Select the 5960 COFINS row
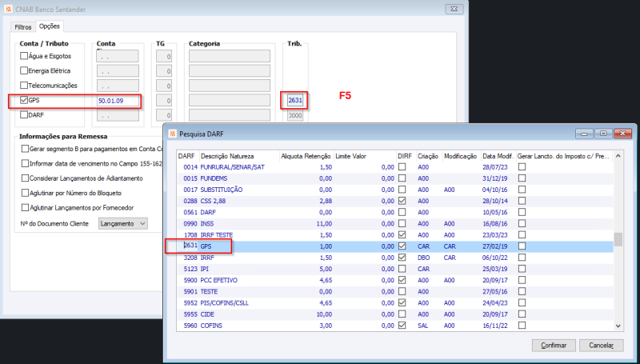The width and height of the screenshot is (640, 364). point(394,326)
